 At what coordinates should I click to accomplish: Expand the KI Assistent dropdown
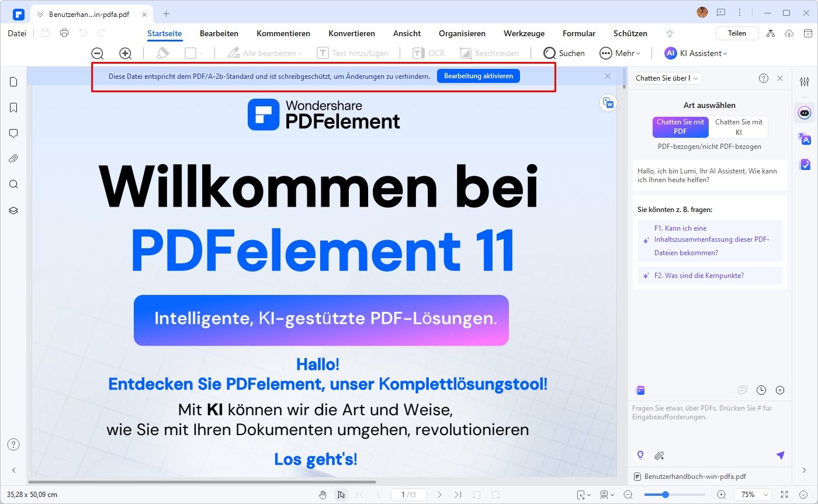695,53
